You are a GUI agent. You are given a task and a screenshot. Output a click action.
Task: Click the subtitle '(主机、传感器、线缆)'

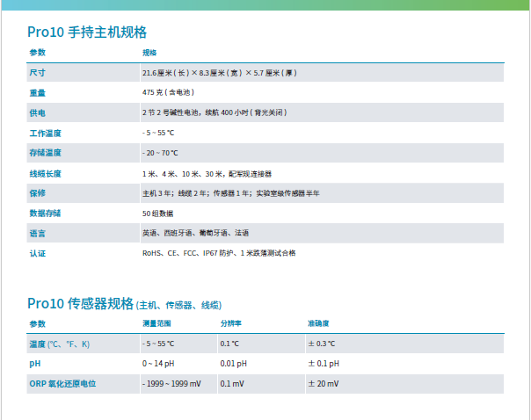(178, 306)
